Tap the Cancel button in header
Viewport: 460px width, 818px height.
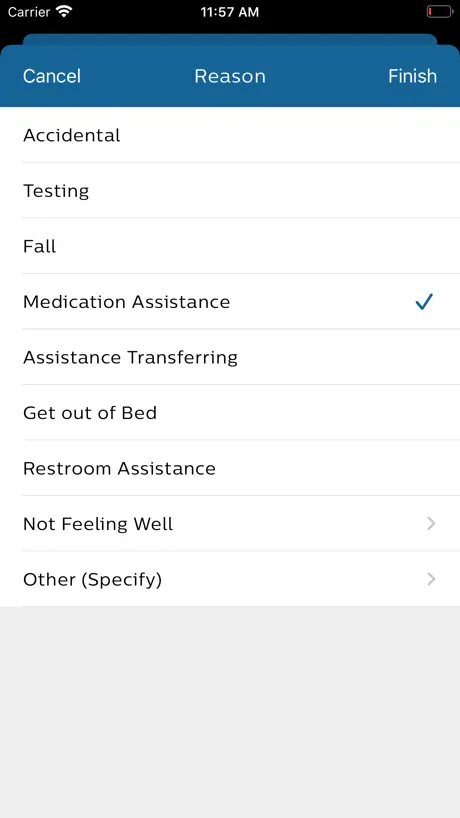click(52, 76)
